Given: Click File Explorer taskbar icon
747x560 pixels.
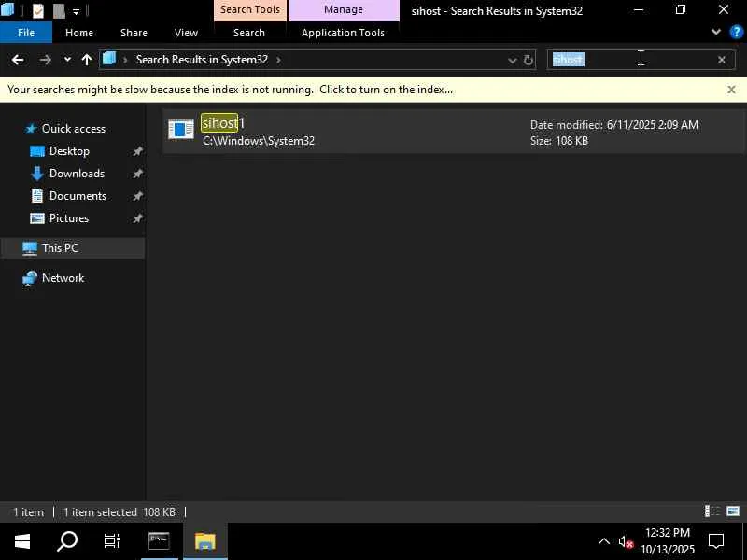Looking at the screenshot, I should pyautogui.click(x=205, y=541).
